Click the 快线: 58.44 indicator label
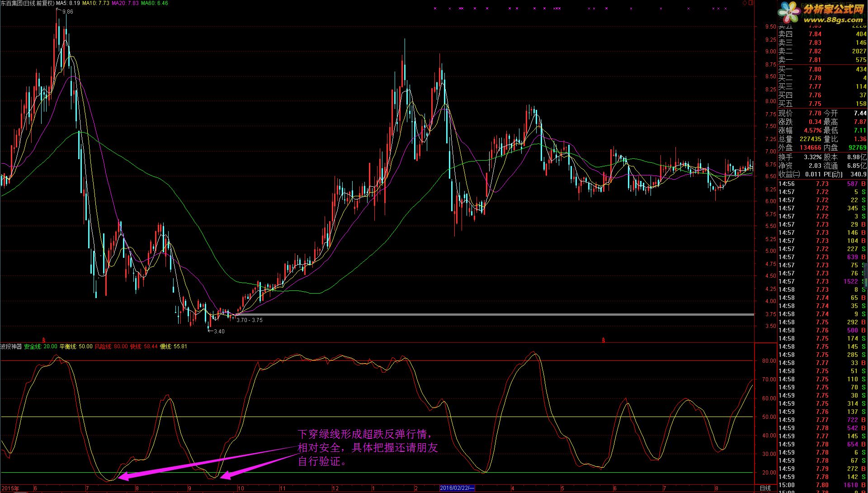This screenshot has height=493, width=868. coord(144,346)
